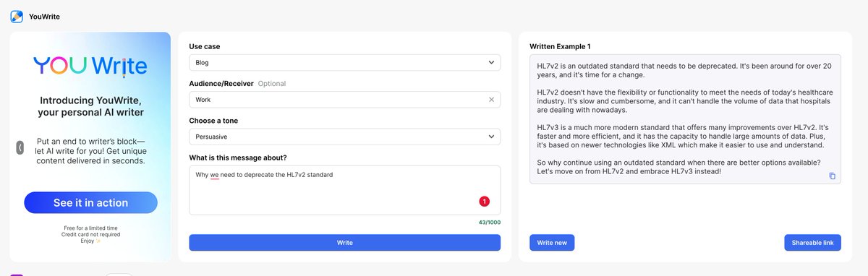The height and width of the screenshot is (276, 868).
Task: Click the generated example text box
Action: pos(685,119)
